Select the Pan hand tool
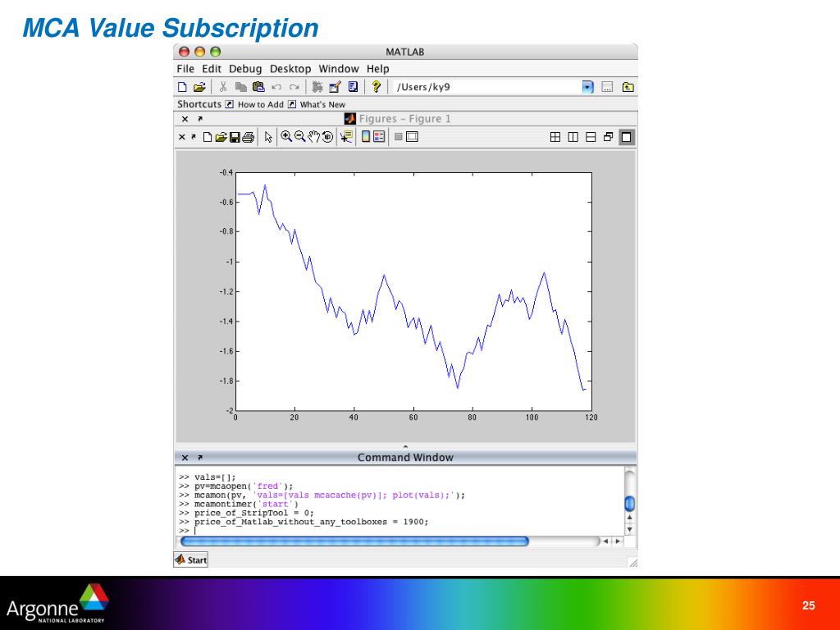The width and height of the screenshot is (840, 630). (313, 137)
